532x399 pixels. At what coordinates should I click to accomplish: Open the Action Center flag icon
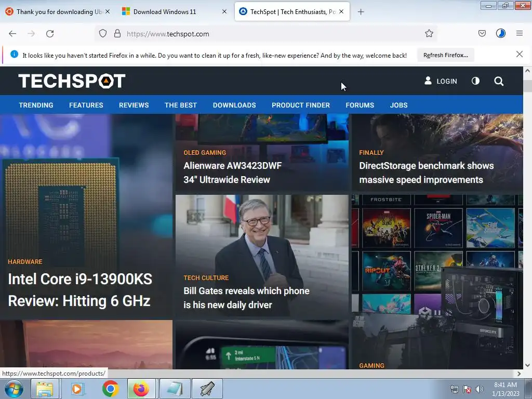pyautogui.click(x=467, y=390)
